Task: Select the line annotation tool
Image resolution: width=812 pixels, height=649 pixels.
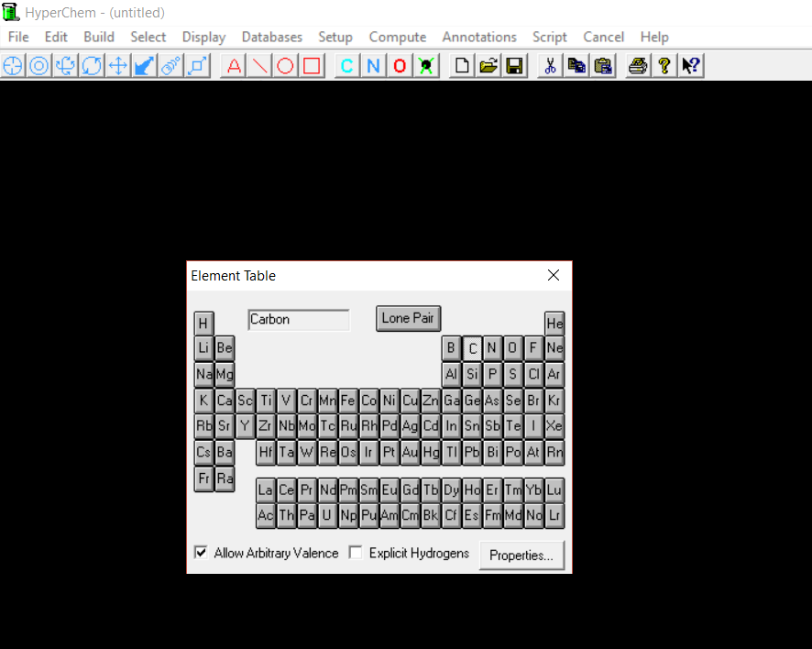Action: [x=260, y=66]
